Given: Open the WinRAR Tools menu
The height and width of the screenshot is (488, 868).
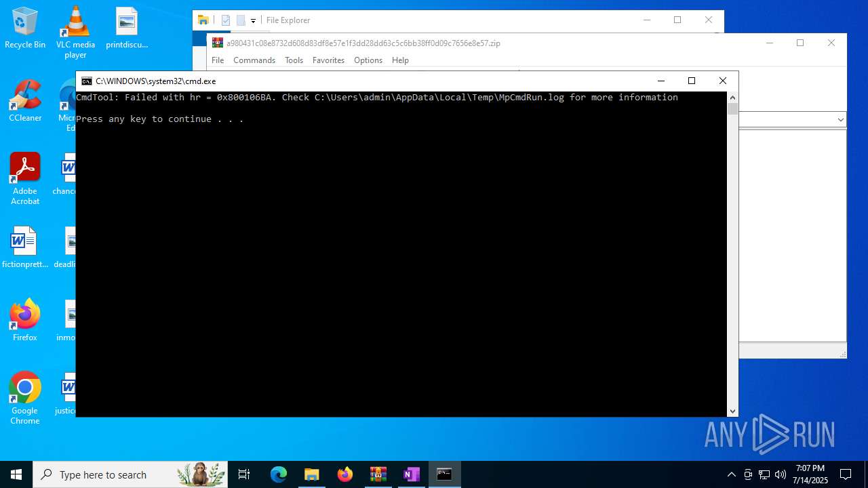Looking at the screenshot, I should pos(294,60).
